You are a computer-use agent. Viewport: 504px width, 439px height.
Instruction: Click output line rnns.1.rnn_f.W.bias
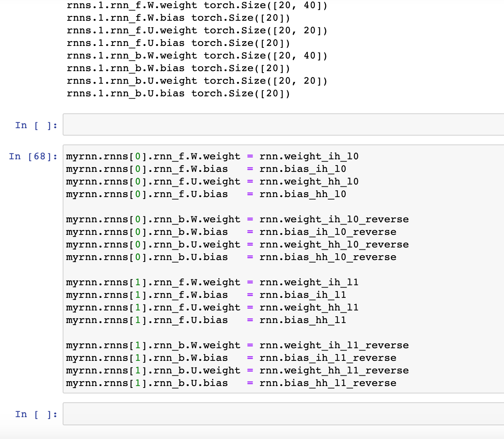point(178,18)
